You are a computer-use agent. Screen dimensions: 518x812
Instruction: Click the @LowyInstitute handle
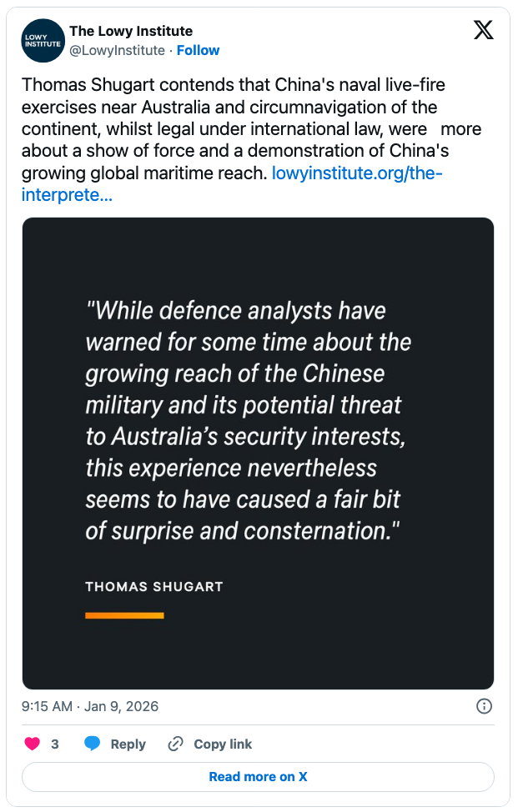click(117, 51)
